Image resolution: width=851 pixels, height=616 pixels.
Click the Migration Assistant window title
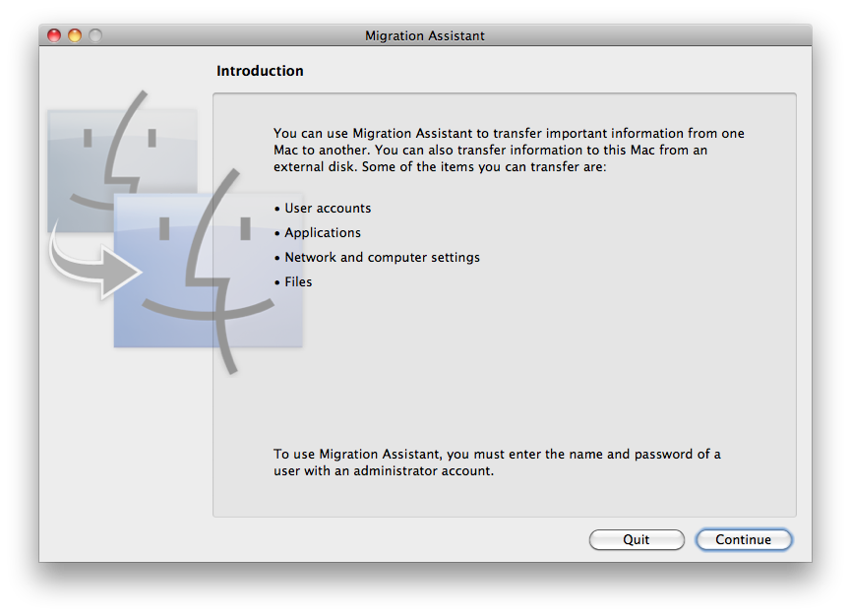424,35
